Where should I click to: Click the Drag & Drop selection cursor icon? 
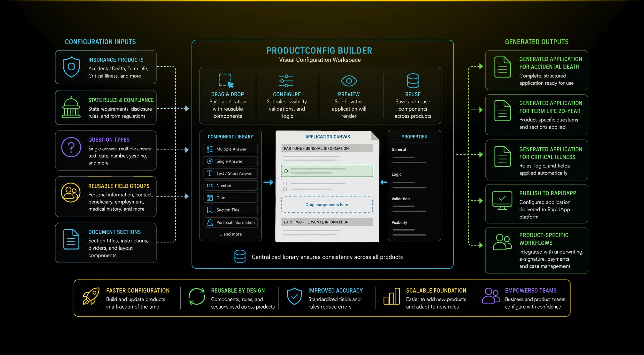pyautogui.click(x=226, y=81)
